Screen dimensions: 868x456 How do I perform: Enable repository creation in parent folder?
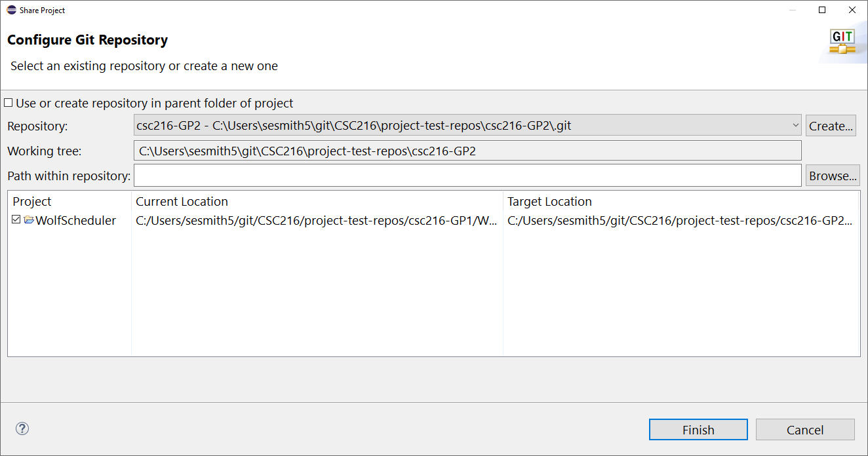click(x=9, y=102)
